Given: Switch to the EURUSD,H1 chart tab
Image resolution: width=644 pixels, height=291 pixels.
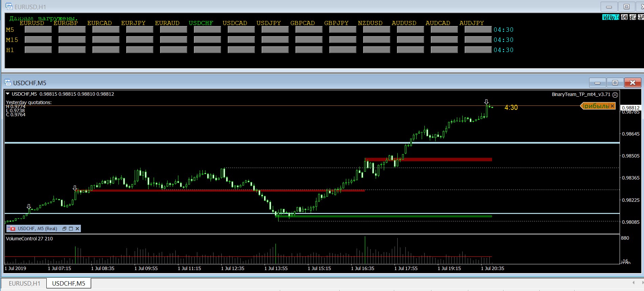Looking at the screenshot, I should [x=24, y=283].
